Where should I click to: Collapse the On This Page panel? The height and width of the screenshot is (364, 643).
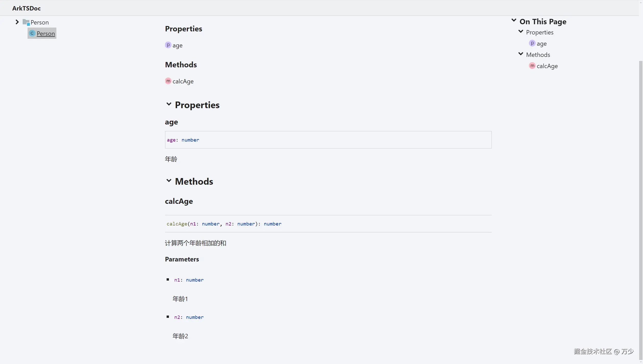(x=514, y=21)
